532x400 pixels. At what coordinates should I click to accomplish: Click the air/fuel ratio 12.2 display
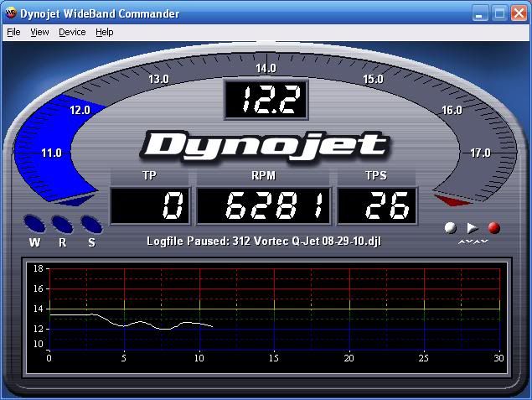pyautogui.click(x=266, y=100)
